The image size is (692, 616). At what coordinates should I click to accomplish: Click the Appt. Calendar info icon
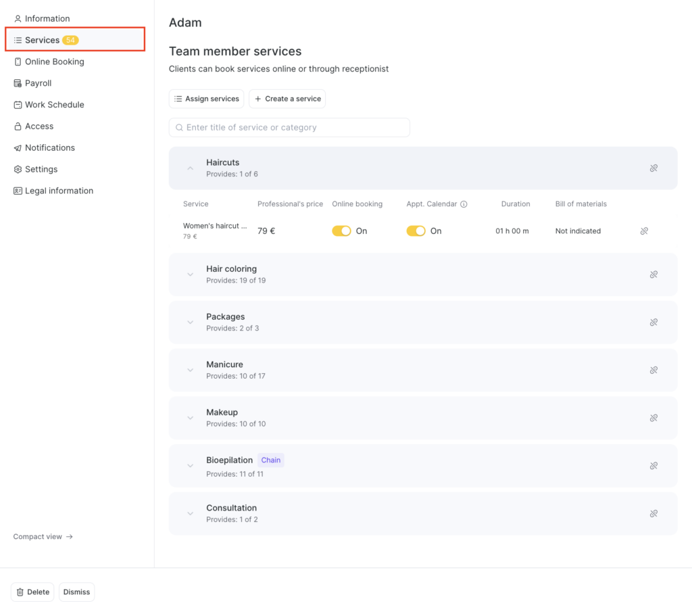(x=464, y=204)
